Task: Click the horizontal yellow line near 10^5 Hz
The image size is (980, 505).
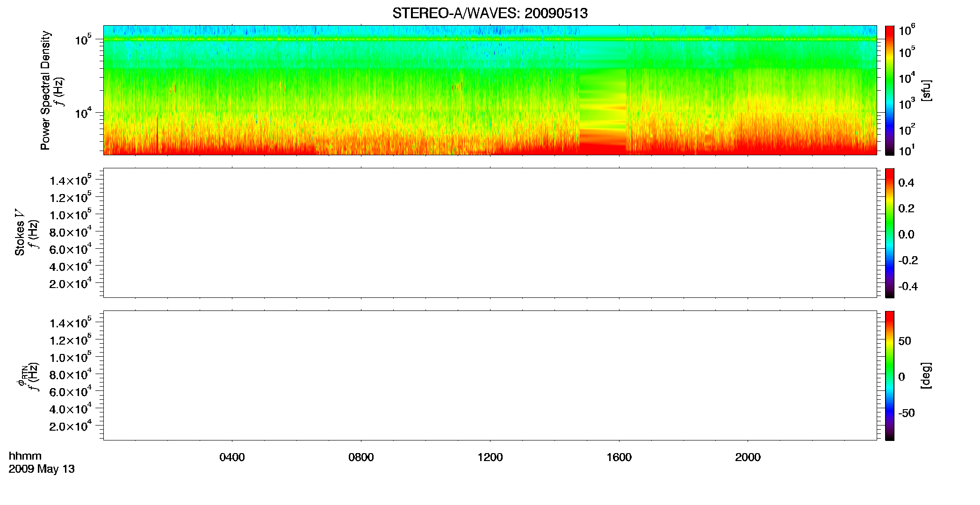Action: point(490,39)
